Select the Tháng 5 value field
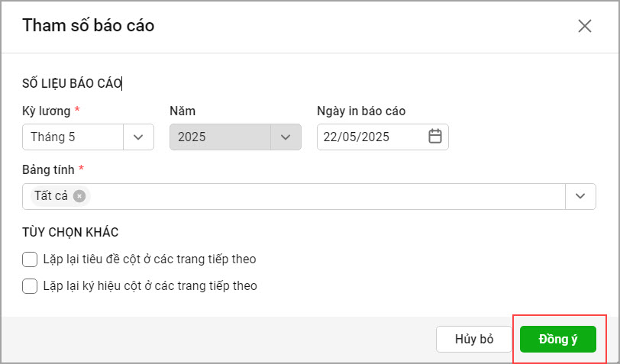Screen dimensions: 620x364 tap(73, 137)
